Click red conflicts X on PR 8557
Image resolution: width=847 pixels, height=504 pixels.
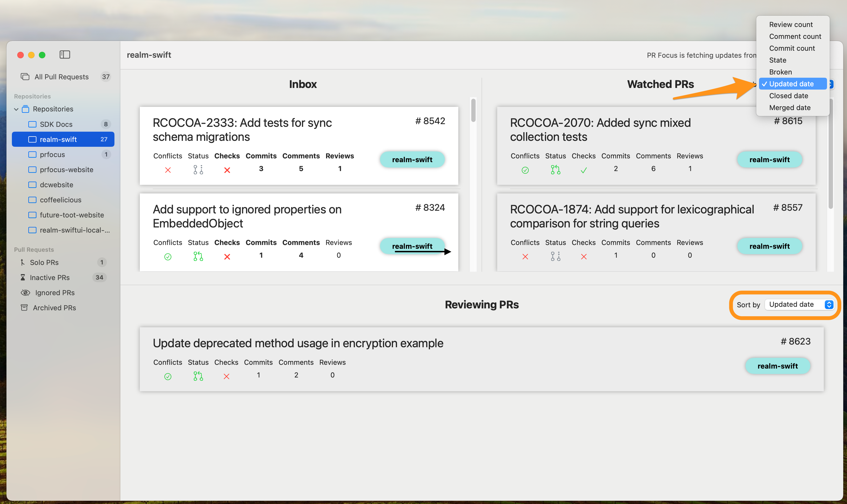pos(525,257)
